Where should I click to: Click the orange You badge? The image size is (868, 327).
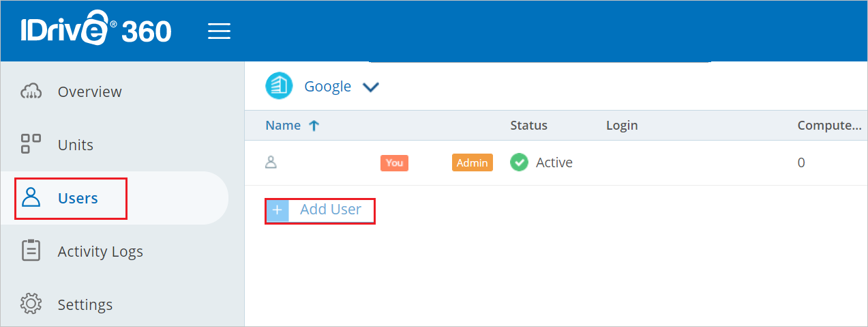pyautogui.click(x=394, y=162)
